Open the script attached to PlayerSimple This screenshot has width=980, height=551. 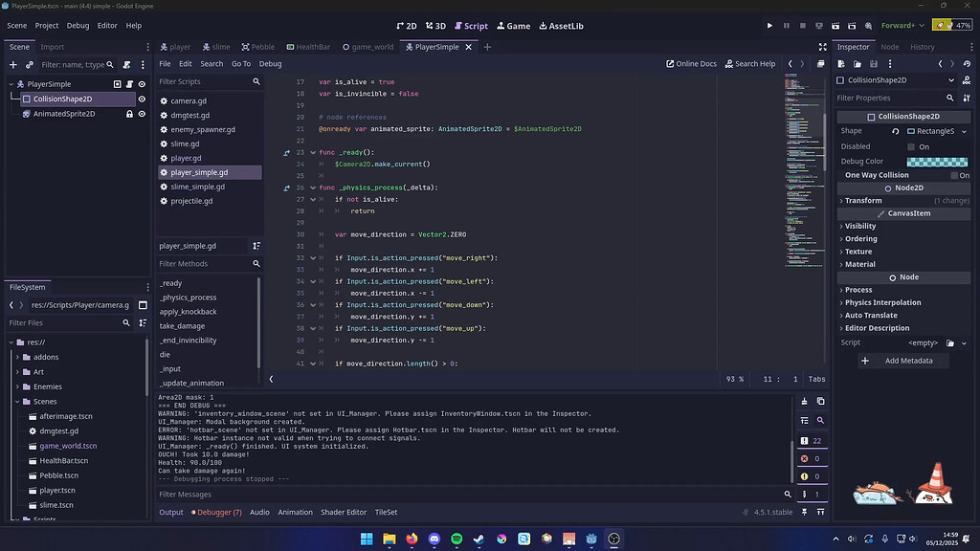pos(129,84)
